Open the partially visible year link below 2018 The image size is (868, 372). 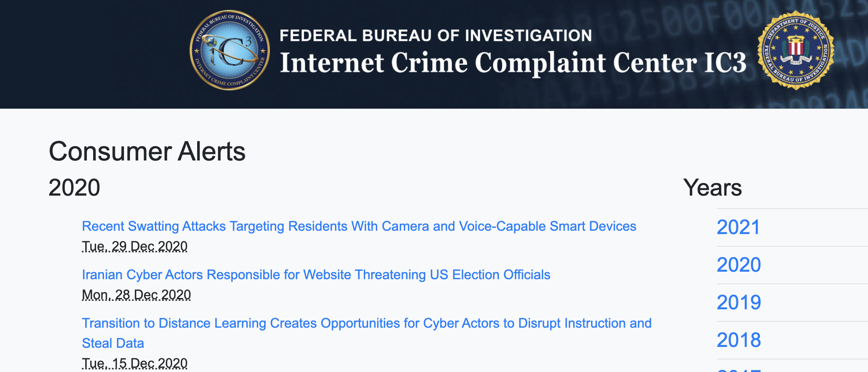click(739, 369)
